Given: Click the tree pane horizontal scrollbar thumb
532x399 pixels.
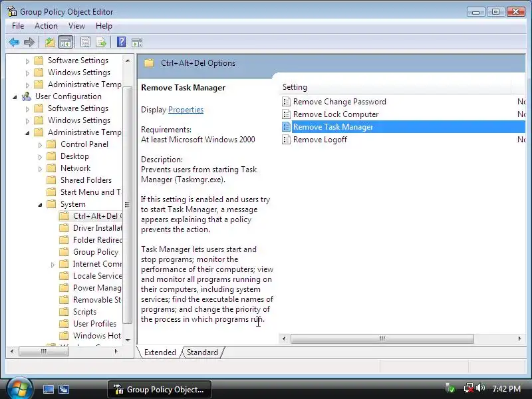Looking at the screenshot, I should pyautogui.click(x=44, y=352).
